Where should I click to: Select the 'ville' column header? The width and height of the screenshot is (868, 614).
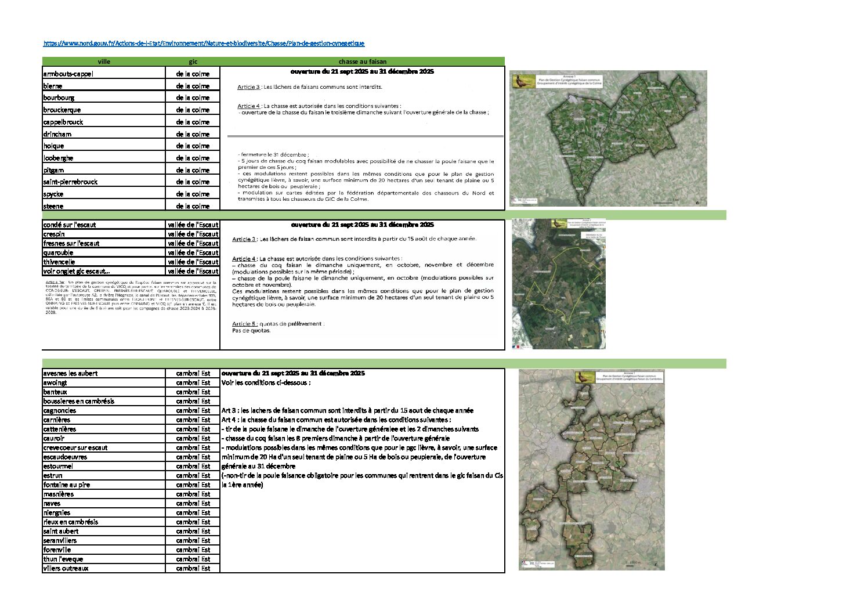(104, 62)
